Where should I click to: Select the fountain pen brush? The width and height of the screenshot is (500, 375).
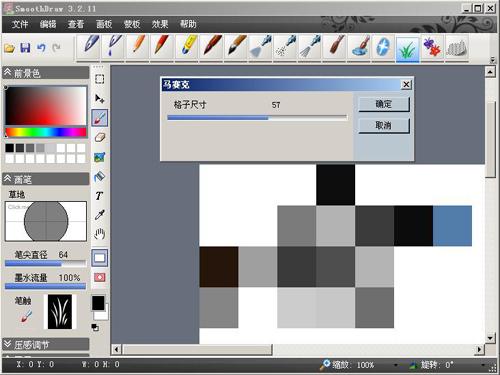tap(88, 47)
